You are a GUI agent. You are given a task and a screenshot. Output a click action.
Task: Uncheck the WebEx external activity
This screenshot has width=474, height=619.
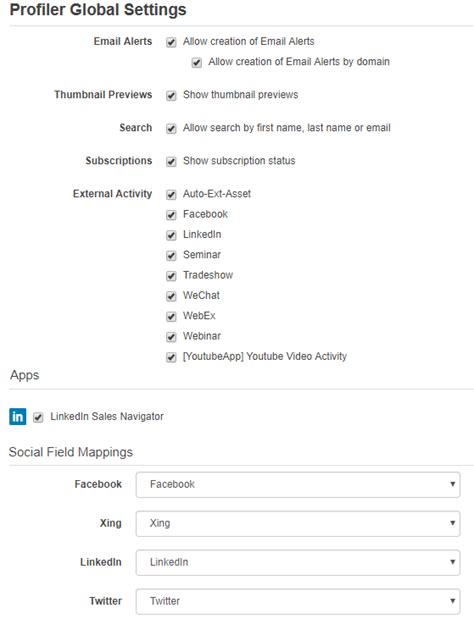click(x=171, y=317)
